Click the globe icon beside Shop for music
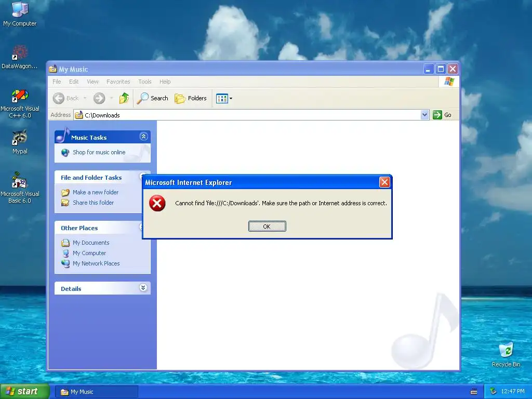 pos(65,153)
